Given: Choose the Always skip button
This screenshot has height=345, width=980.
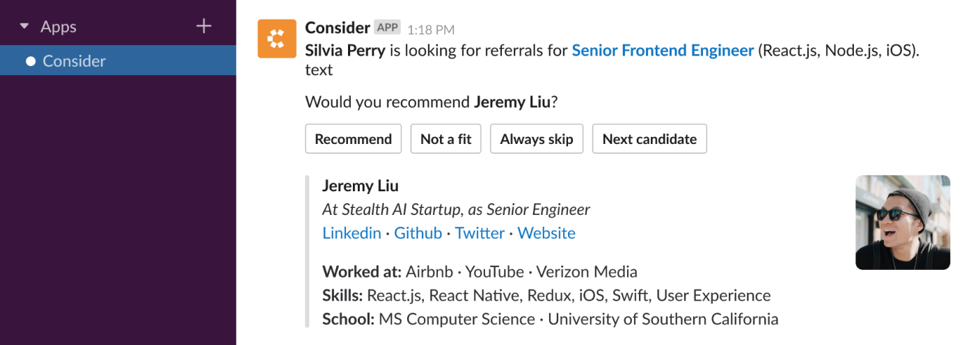Looking at the screenshot, I should [537, 138].
